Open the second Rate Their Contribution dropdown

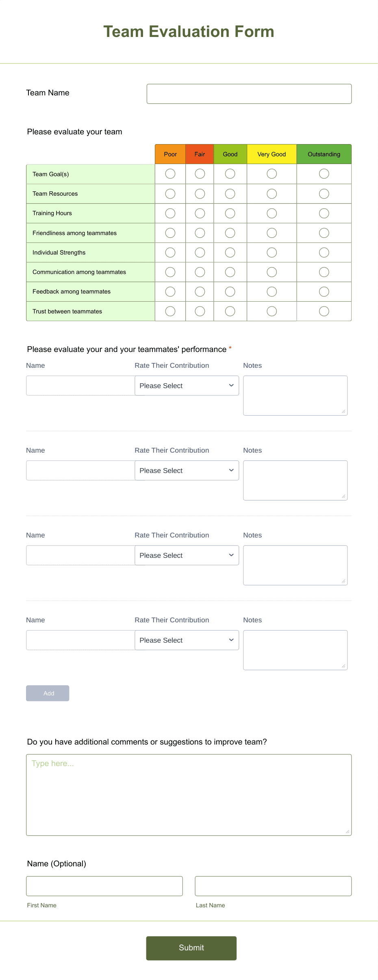click(187, 470)
